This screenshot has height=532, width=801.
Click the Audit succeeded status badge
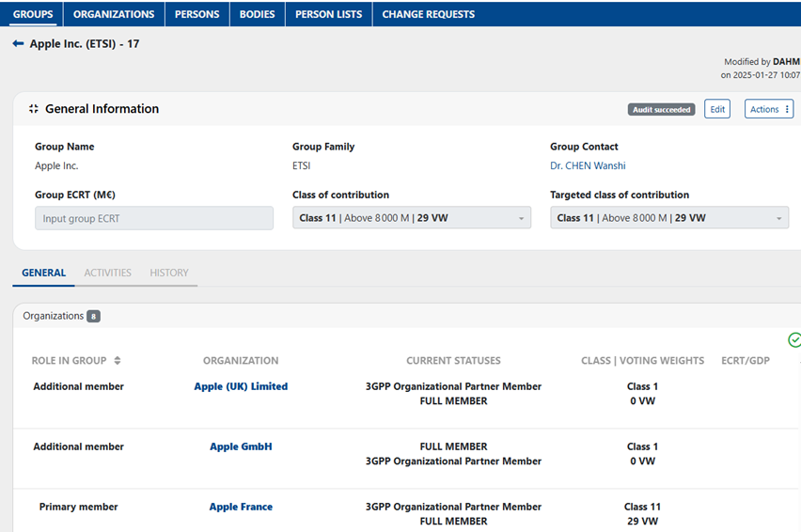[x=661, y=109]
